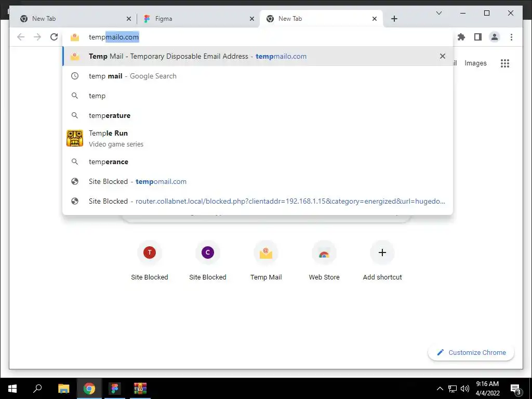Switch to the first New Tab
Viewport: 532px width, 399px height.
coord(75,19)
